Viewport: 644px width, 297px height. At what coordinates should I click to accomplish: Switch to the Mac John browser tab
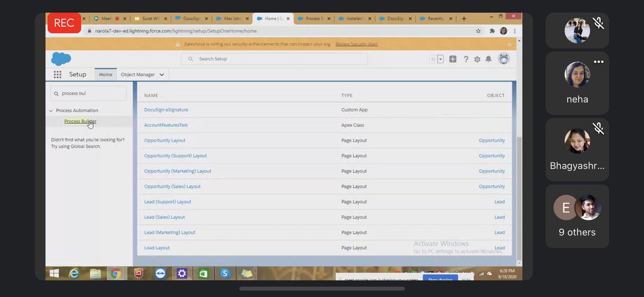pos(232,19)
